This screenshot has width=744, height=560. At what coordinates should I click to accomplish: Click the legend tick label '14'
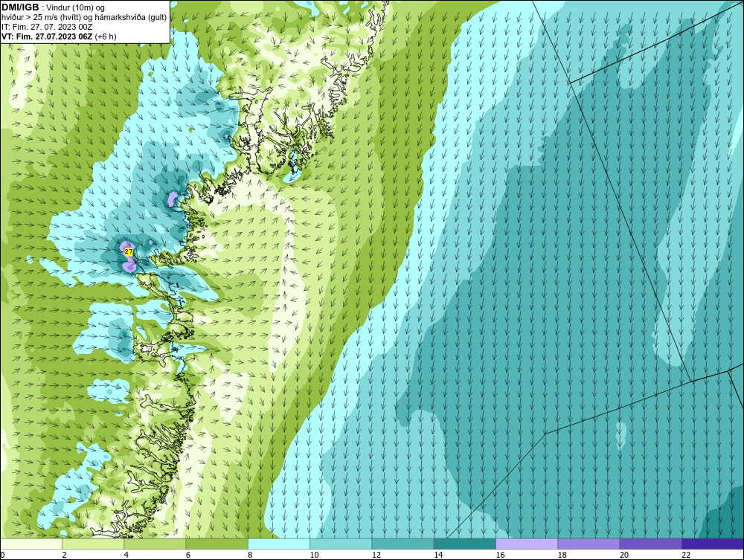[x=438, y=555]
